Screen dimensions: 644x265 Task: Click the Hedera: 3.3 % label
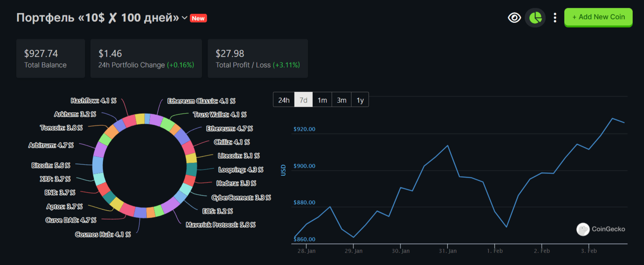237,183
